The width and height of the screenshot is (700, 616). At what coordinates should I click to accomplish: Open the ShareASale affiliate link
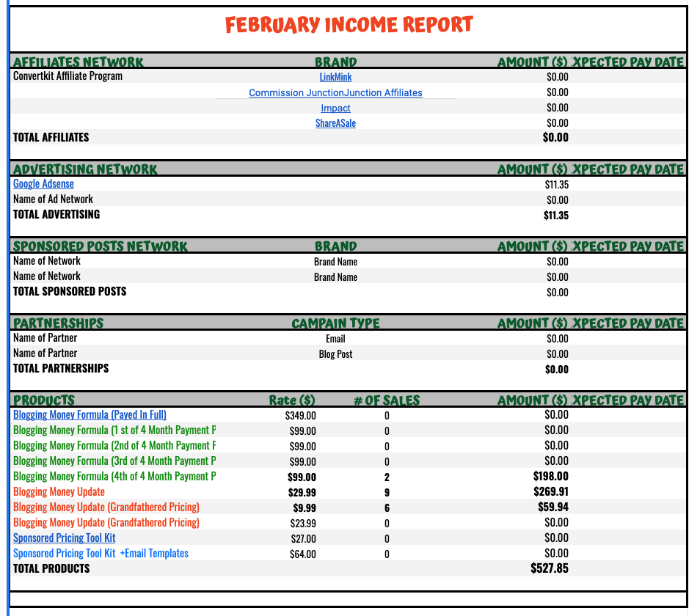(x=335, y=122)
